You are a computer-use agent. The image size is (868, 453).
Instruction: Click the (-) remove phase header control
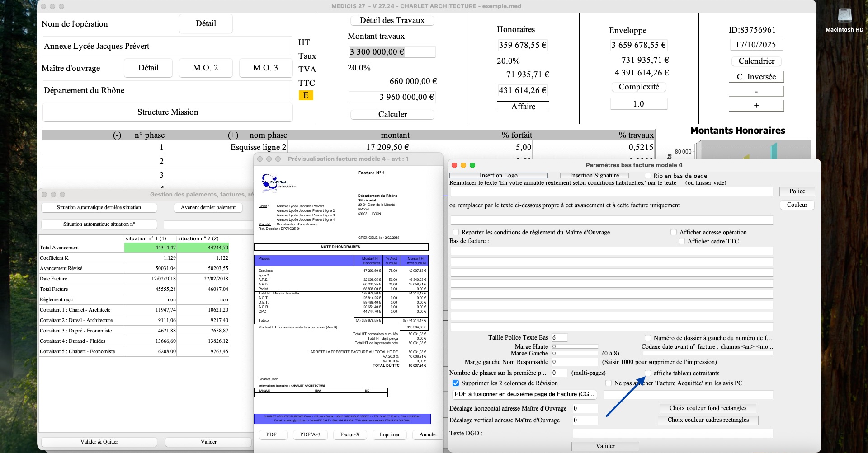117,135
